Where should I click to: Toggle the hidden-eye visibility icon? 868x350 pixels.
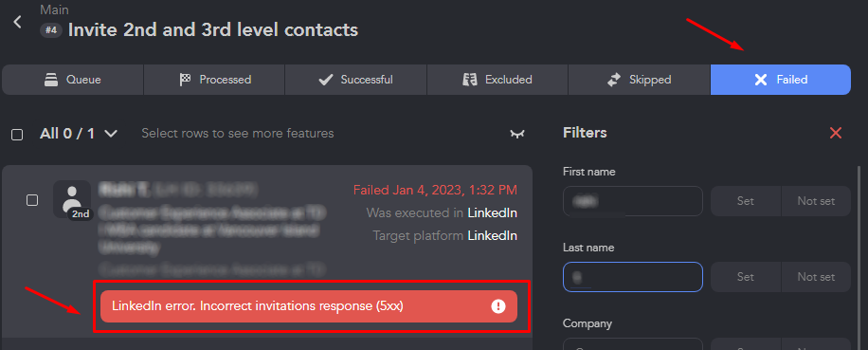(x=517, y=134)
